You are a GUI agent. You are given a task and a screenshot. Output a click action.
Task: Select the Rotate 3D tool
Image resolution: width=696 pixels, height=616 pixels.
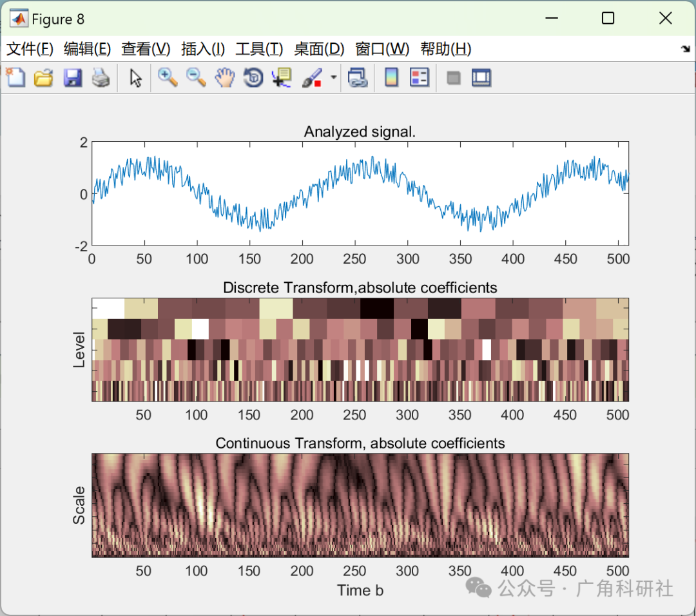(x=253, y=78)
